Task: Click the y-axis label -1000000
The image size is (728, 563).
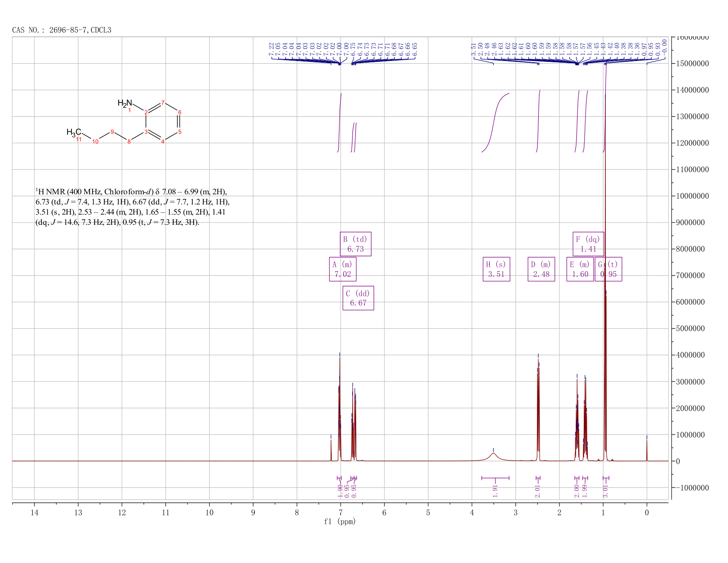Action: click(x=692, y=487)
